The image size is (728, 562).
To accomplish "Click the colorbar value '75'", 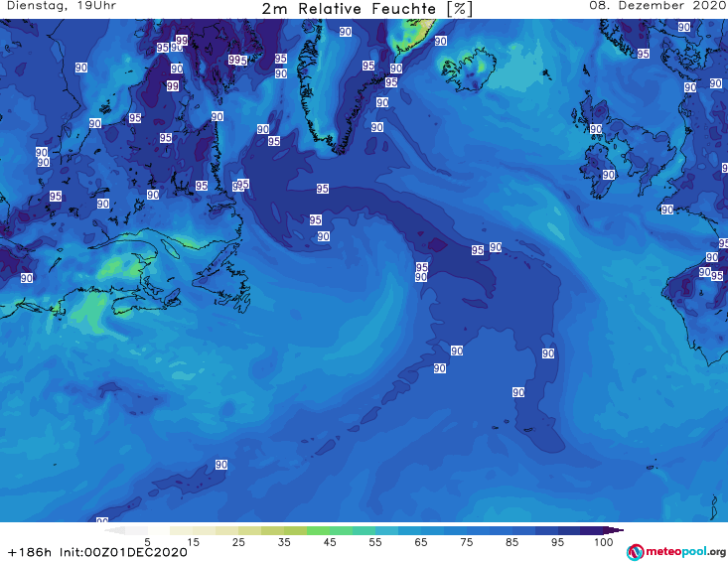I will [x=466, y=542].
